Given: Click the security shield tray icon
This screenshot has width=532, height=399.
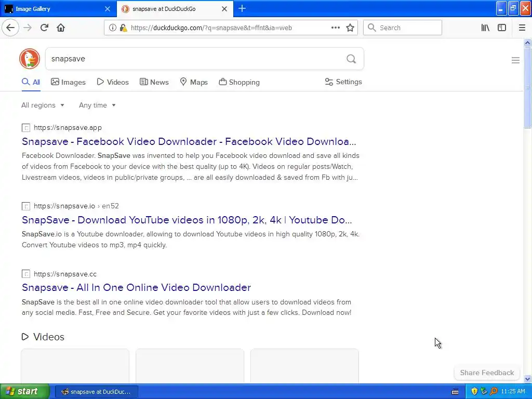Looking at the screenshot, I should click(x=474, y=391).
